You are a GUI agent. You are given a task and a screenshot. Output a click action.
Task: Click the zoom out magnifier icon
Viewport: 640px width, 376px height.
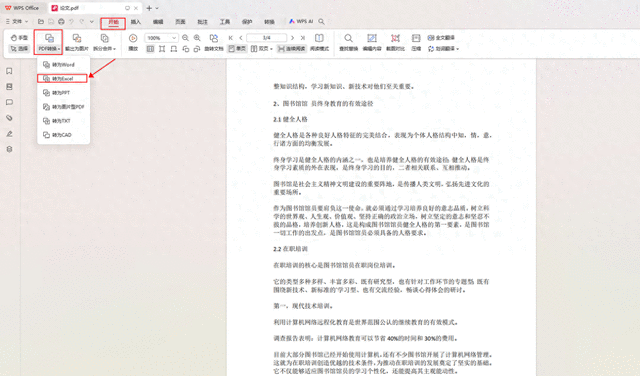(x=185, y=38)
